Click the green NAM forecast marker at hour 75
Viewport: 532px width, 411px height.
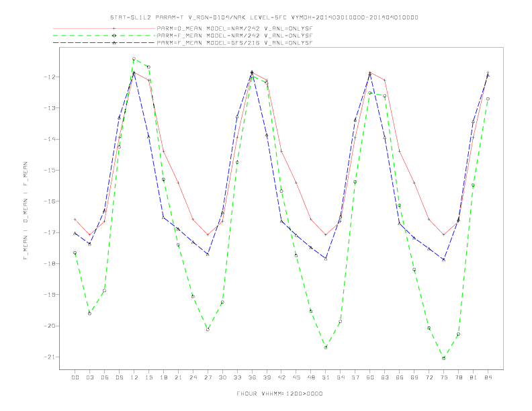pyautogui.click(x=444, y=358)
